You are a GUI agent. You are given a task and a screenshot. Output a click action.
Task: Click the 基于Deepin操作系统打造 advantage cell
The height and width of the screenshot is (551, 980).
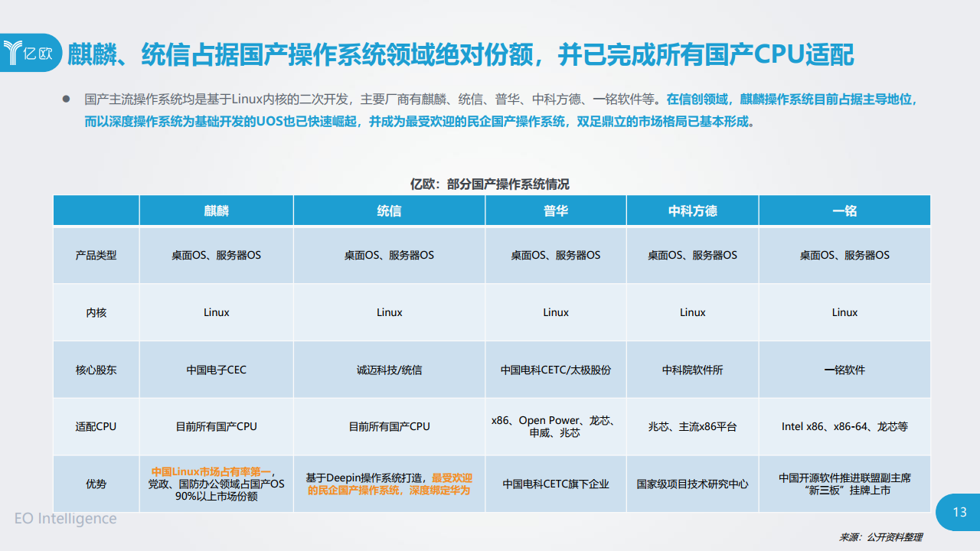pos(390,484)
